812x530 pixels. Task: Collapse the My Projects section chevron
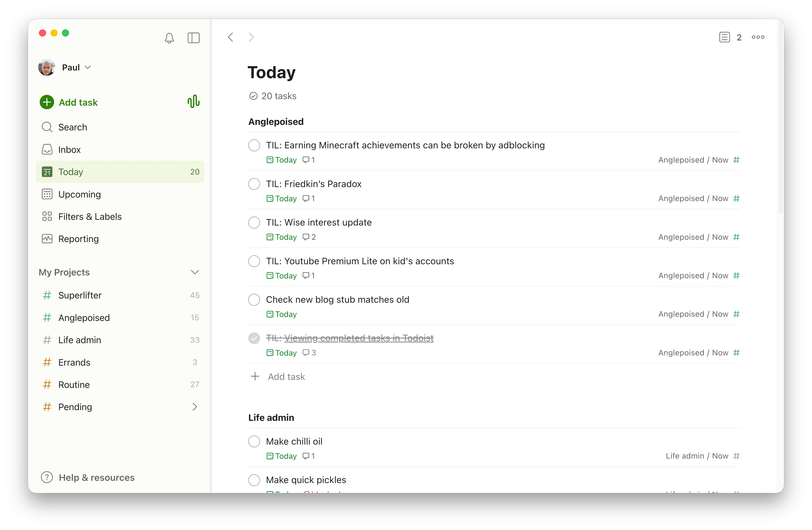pyautogui.click(x=194, y=272)
